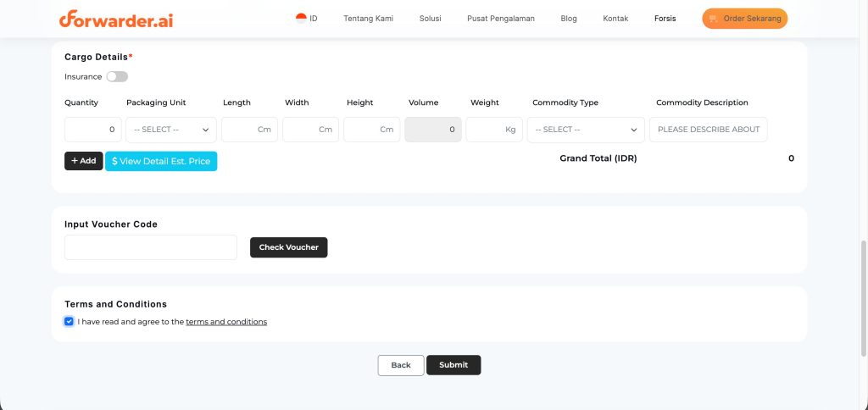Open the terms and conditions link

click(226, 321)
